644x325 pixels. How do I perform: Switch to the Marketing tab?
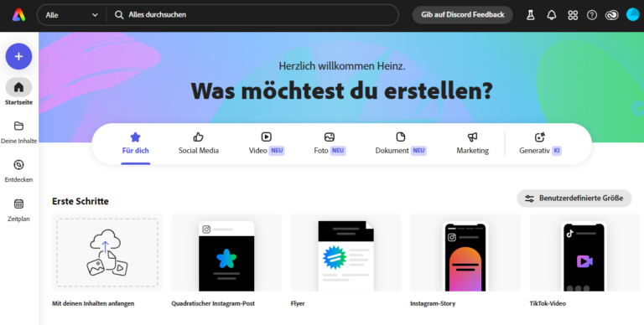pyautogui.click(x=473, y=143)
